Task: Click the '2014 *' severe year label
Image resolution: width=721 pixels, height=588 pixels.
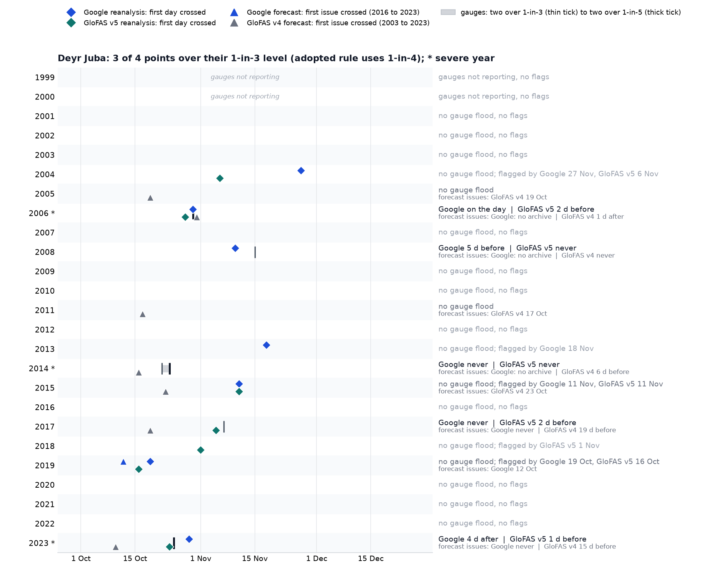Action: pyautogui.click(x=42, y=369)
